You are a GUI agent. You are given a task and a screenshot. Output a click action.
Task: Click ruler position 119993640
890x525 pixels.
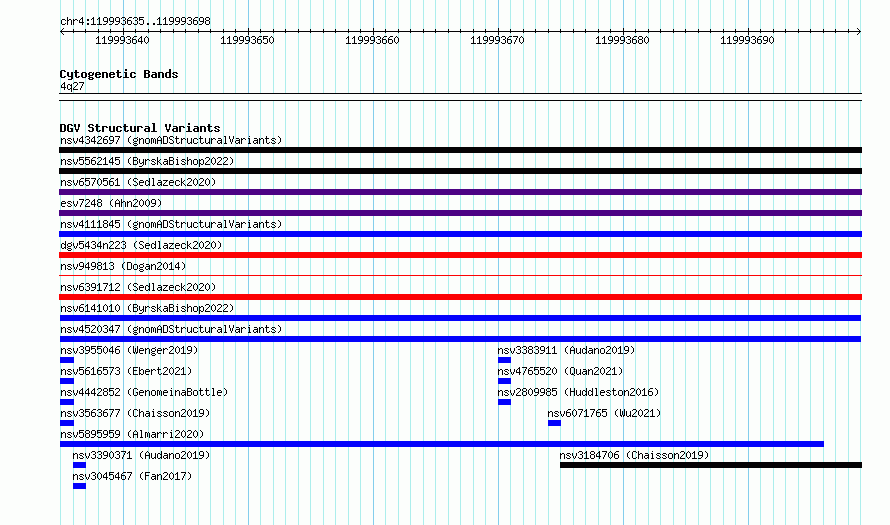[122, 40]
